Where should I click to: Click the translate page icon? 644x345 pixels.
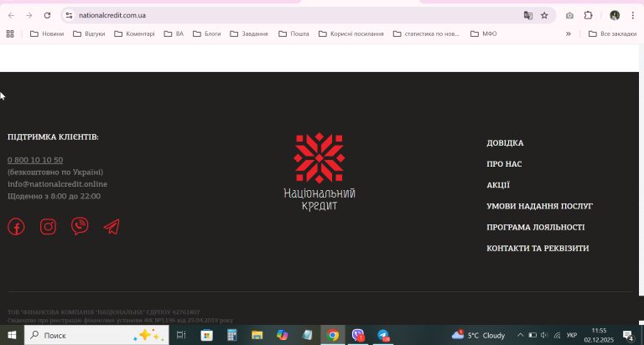(527, 15)
